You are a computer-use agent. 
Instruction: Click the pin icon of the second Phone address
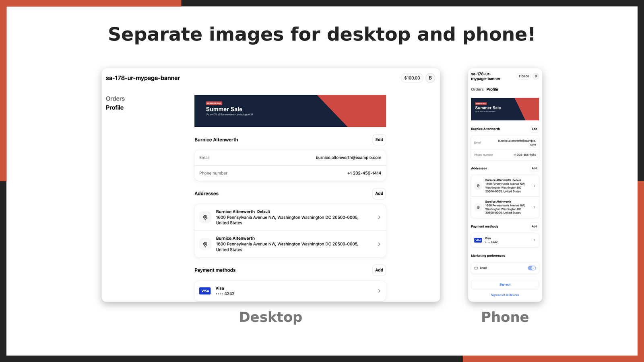coord(478,207)
